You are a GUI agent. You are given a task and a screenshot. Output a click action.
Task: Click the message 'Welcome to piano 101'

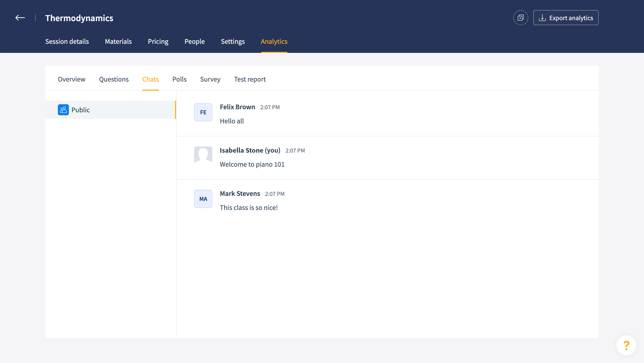252,164
